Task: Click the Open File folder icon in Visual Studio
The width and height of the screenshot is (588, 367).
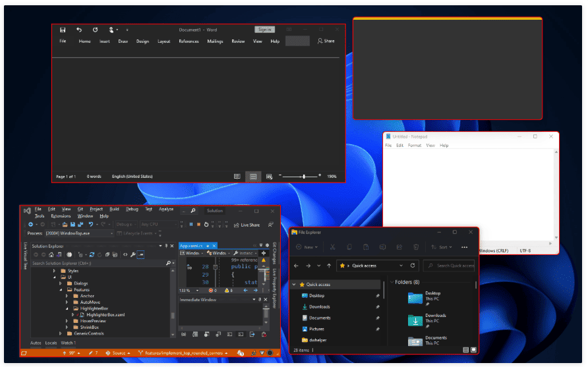Action: coord(65,225)
